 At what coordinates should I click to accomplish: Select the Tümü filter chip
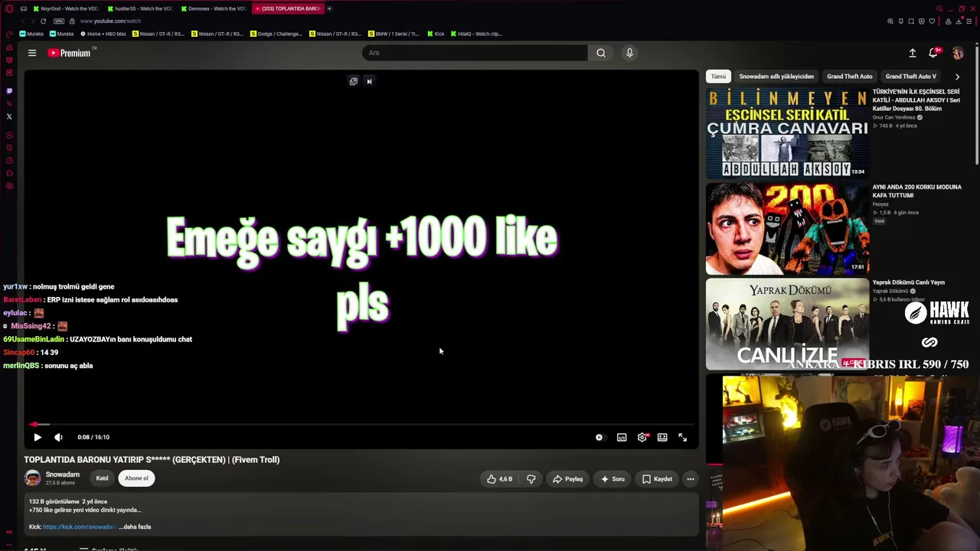(x=718, y=77)
